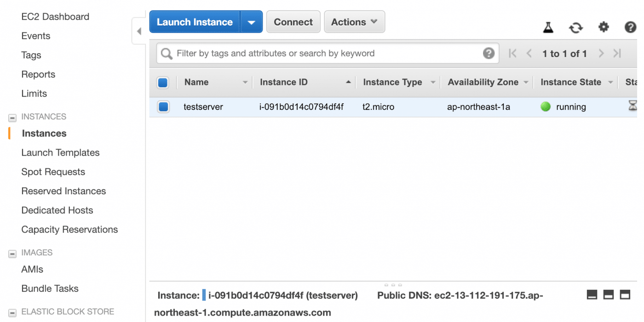Toggle the select-all instances checkbox
This screenshot has height=322, width=644.
click(163, 83)
